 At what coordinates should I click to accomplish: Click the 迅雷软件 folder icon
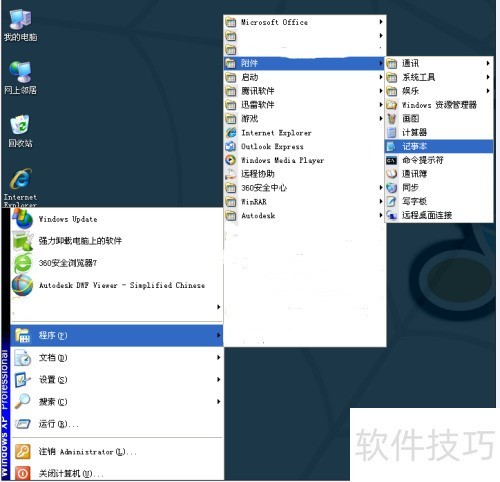tap(231, 105)
